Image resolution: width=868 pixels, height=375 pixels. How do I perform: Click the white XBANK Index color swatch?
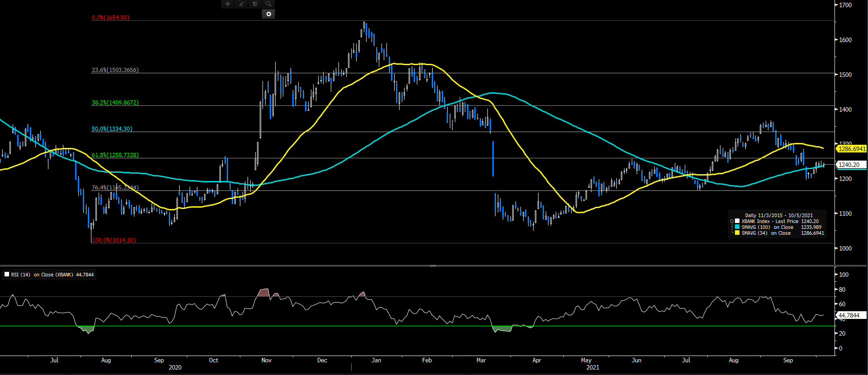737,221
